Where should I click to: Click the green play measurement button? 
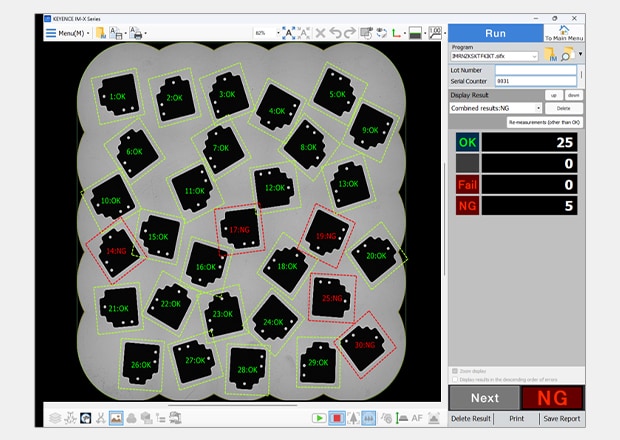[x=319, y=418]
